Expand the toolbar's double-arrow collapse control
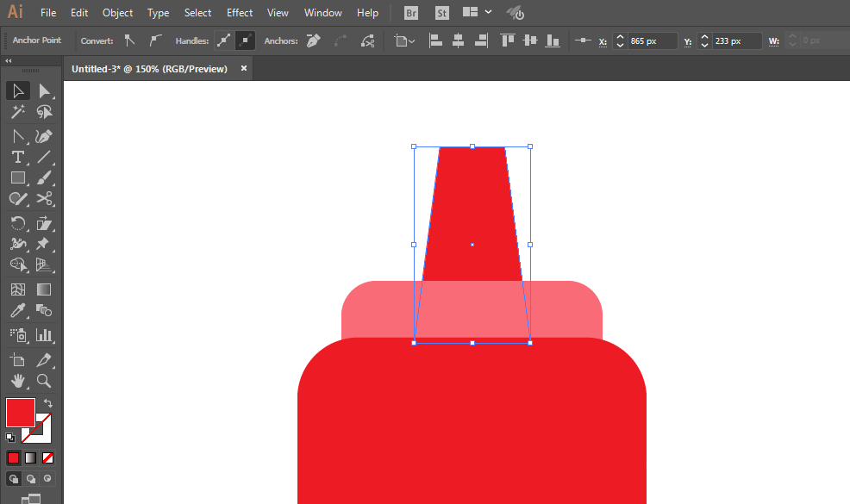The image size is (850, 504). point(9,61)
